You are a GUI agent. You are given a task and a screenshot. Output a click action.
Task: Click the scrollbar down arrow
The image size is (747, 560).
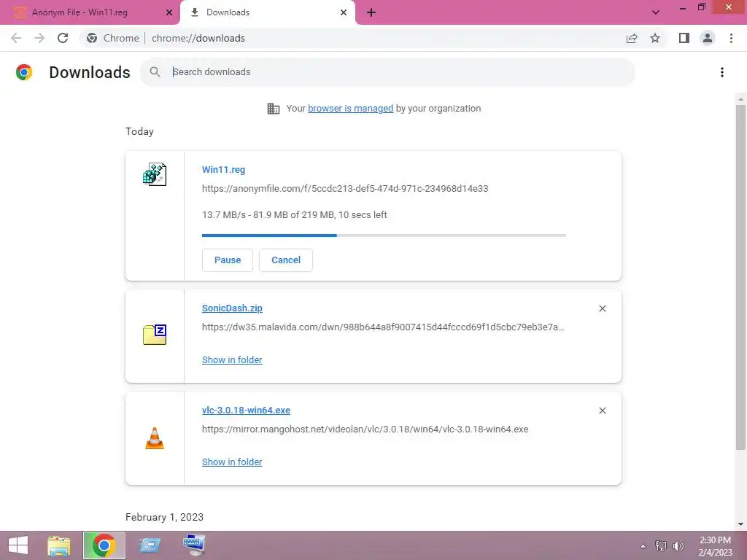740,524
